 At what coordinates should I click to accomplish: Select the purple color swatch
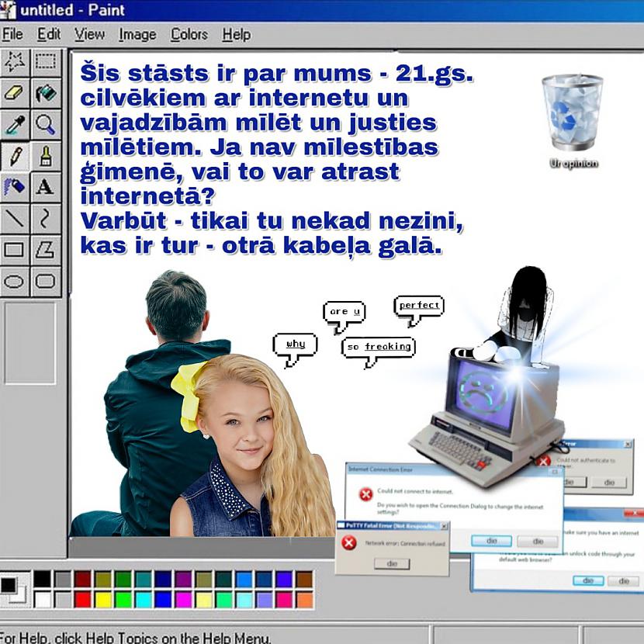point(183,579)
